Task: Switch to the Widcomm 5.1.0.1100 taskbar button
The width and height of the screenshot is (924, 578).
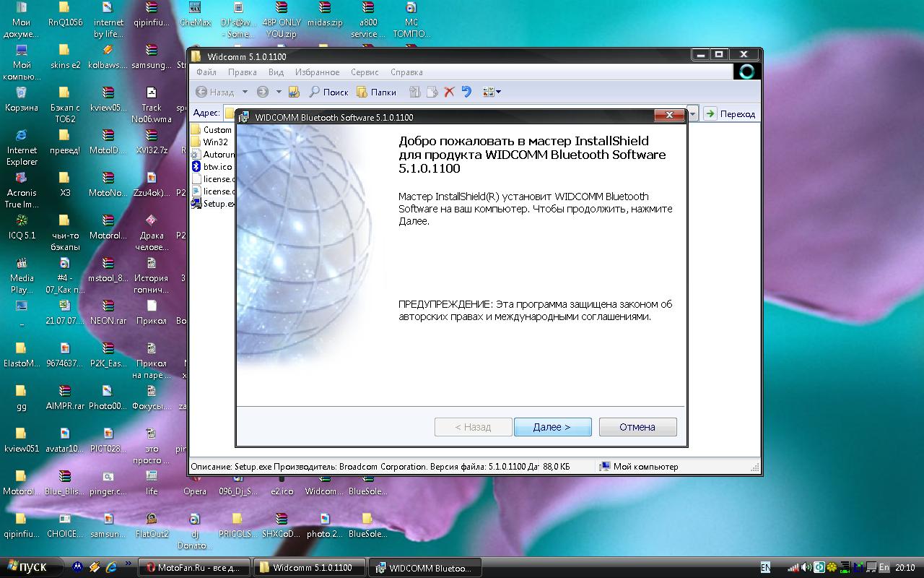Action: [x=310, y=568]
